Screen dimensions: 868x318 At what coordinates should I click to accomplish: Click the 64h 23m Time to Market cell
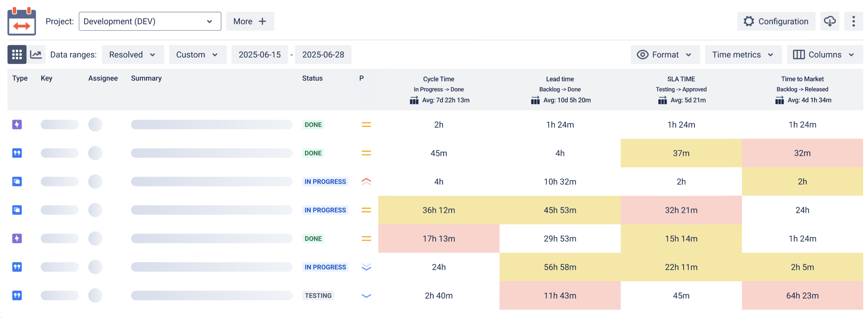tap(802, 295)
